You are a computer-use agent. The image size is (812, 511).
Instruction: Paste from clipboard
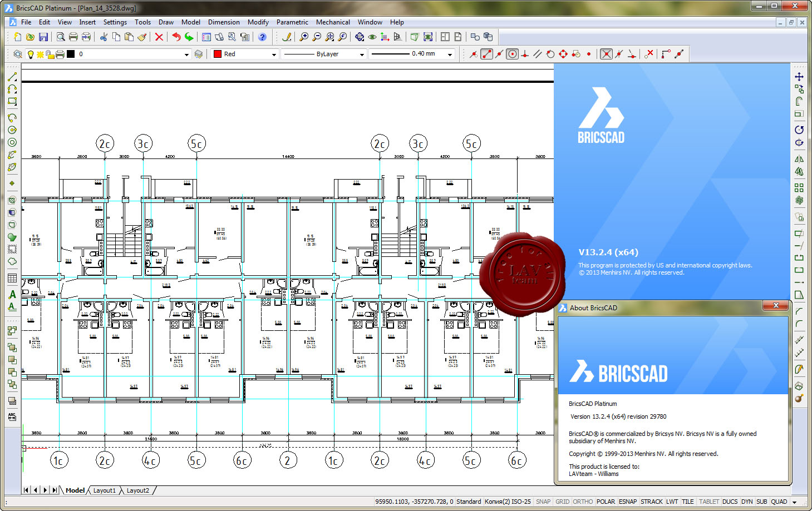click(x=129, y=37)
